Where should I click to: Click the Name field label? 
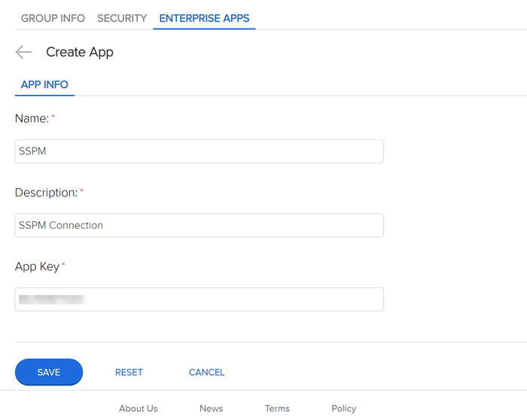(32, 118)
